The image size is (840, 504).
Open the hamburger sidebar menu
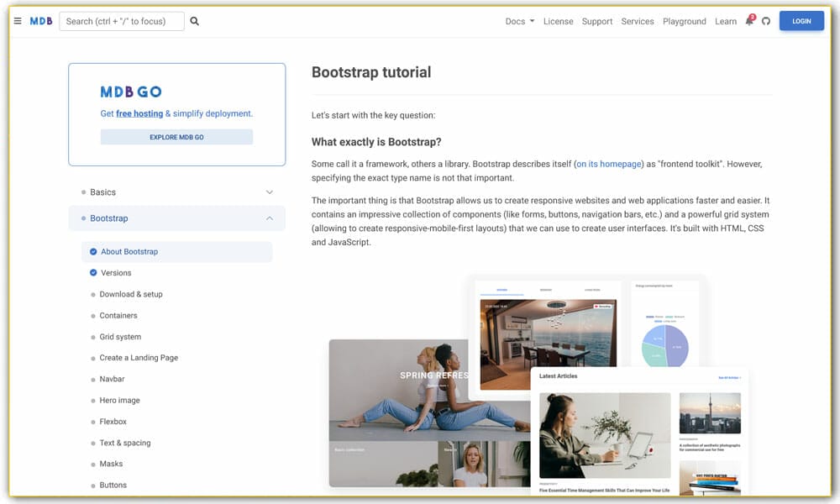point(18,21)
